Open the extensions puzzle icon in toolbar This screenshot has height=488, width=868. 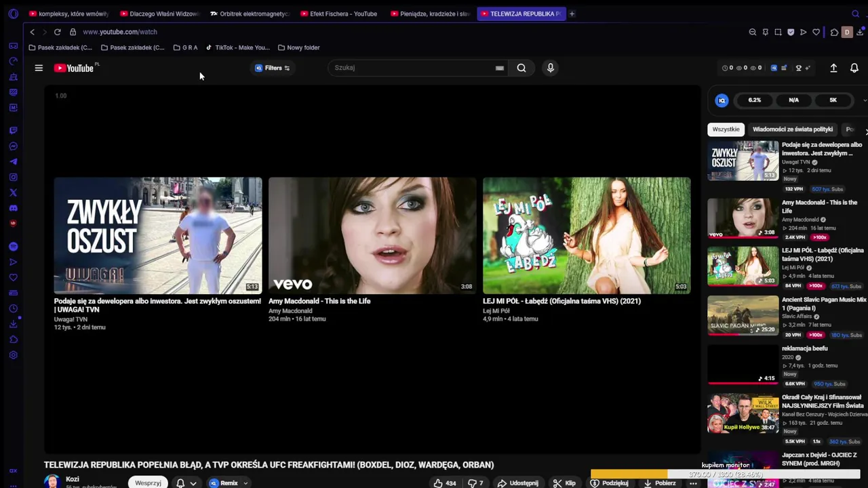click(x=834, y=32)
